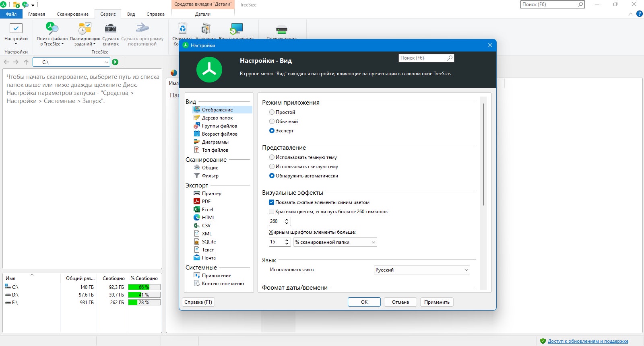Open the C:\ path dropdown

[71, 62]
